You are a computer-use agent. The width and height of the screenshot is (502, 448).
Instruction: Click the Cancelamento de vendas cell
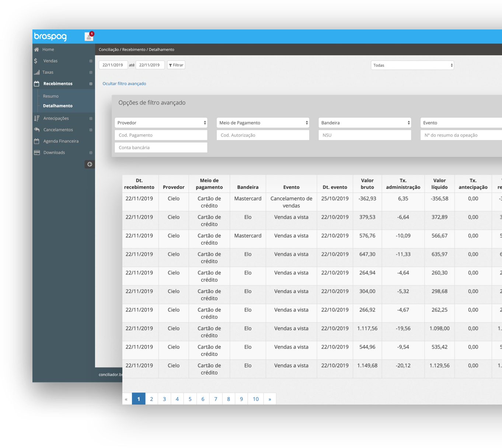pos(291,202)
